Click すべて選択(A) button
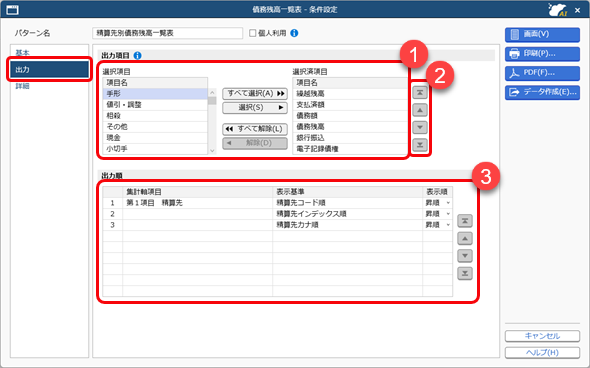590x368 pixels. coord(255,94)
